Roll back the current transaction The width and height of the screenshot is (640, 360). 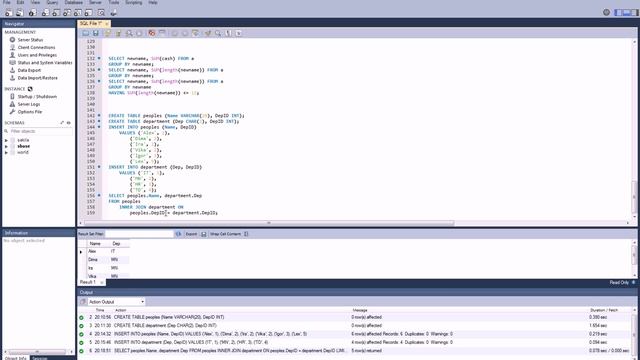[x=185, y=33]
